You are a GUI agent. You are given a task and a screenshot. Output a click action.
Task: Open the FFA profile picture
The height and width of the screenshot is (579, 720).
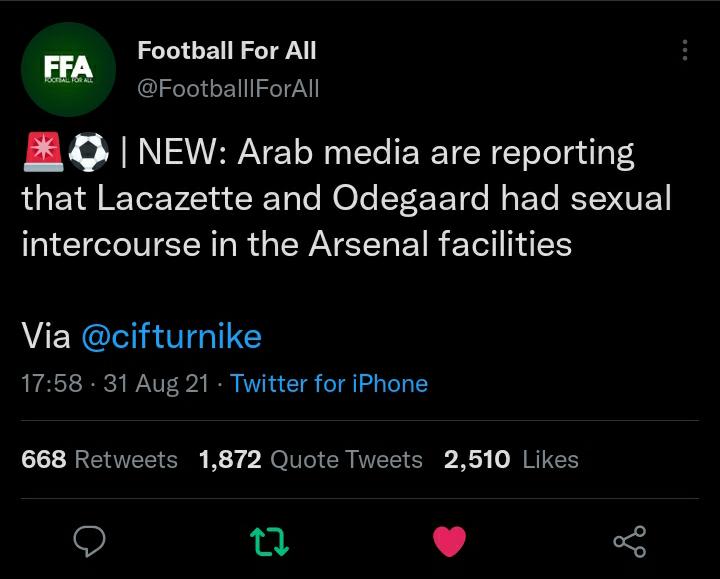pyautogui.click(x=68, y=69)
